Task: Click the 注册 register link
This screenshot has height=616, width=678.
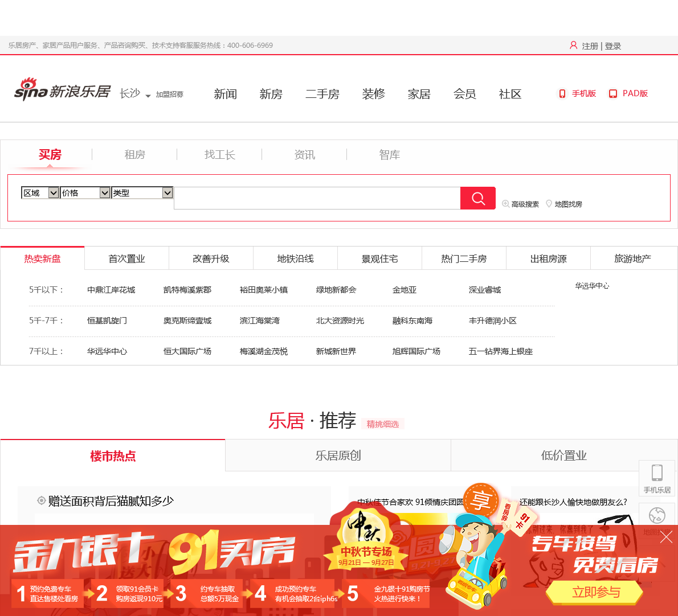Action: click(590, 46)
